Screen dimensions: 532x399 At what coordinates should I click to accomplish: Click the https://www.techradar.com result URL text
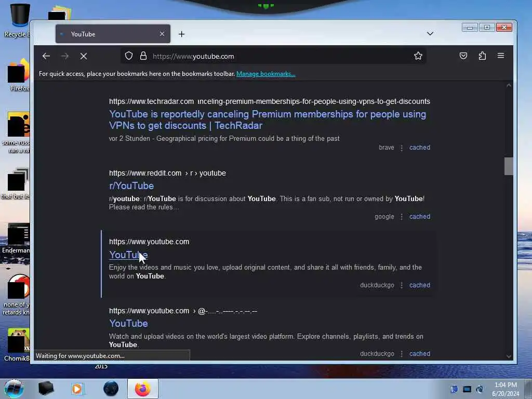(x=151, y=101)
